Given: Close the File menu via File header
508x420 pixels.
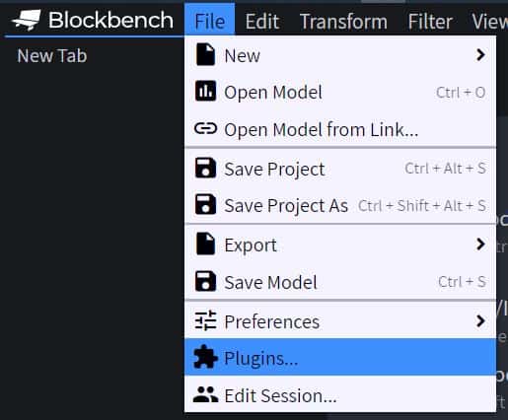Looking at the screenshot, I should [x=210, y=21].
